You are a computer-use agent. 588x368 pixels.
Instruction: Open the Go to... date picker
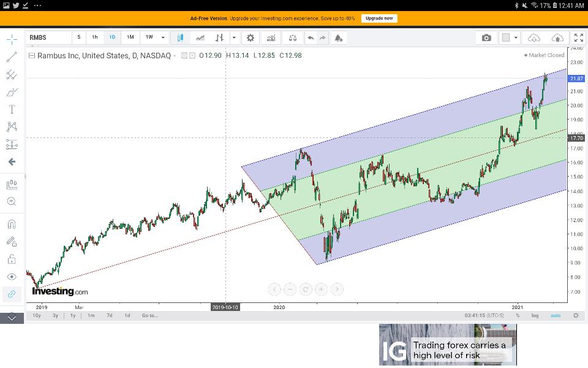tap(150, 315)
